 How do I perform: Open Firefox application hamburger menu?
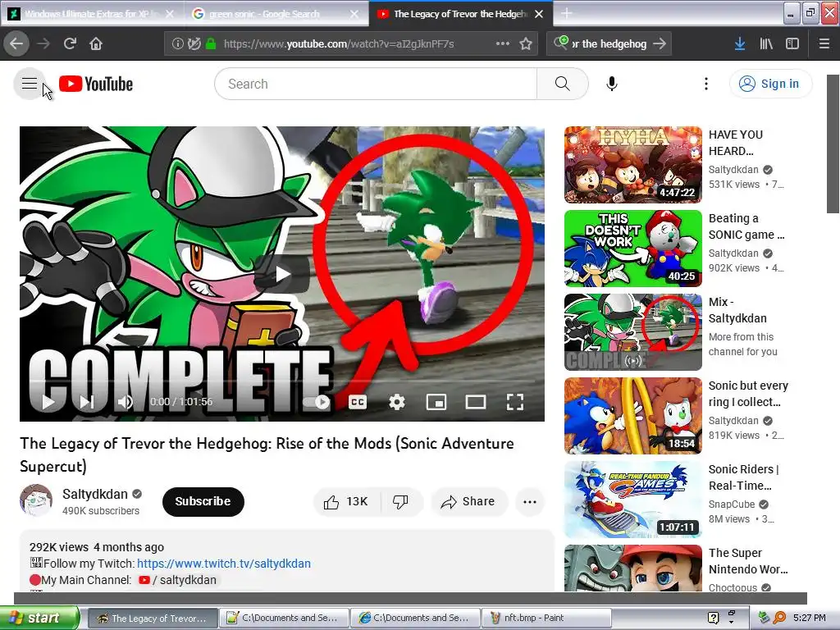click(824, 43)
